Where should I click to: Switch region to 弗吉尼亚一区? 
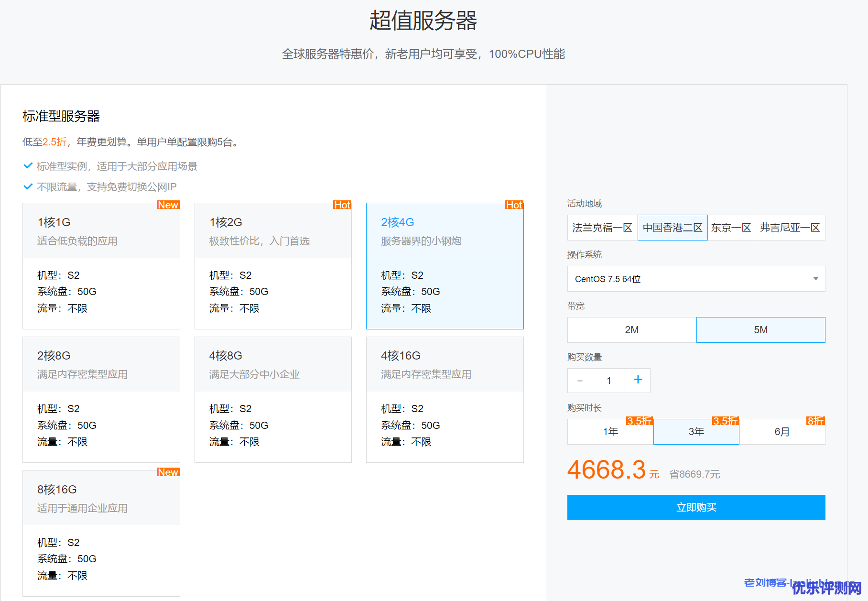pos(790,228)
